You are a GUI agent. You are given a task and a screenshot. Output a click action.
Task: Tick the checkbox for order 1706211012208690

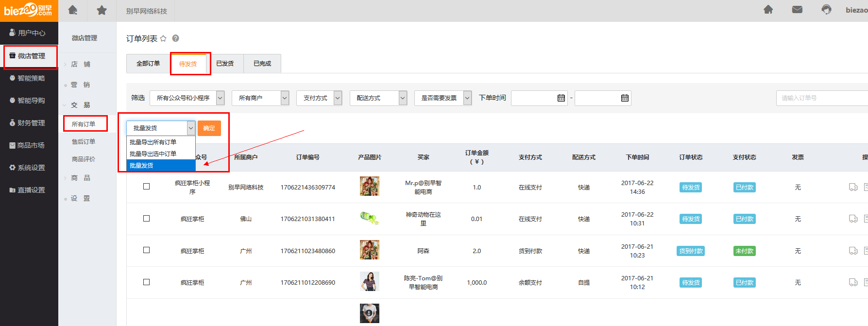[146, 282]
